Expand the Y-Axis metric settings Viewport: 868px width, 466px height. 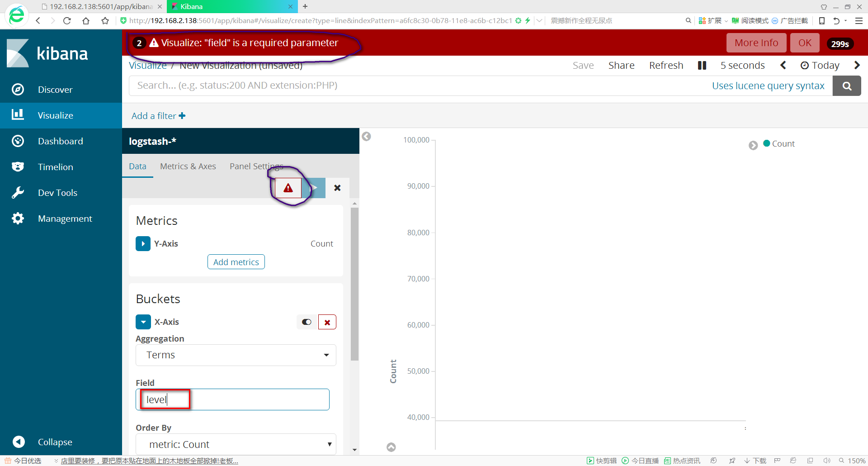pos(143,243)
